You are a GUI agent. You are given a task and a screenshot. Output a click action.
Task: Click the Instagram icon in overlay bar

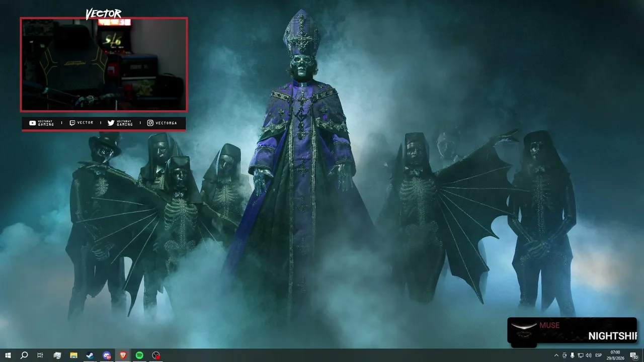point(150,123)
